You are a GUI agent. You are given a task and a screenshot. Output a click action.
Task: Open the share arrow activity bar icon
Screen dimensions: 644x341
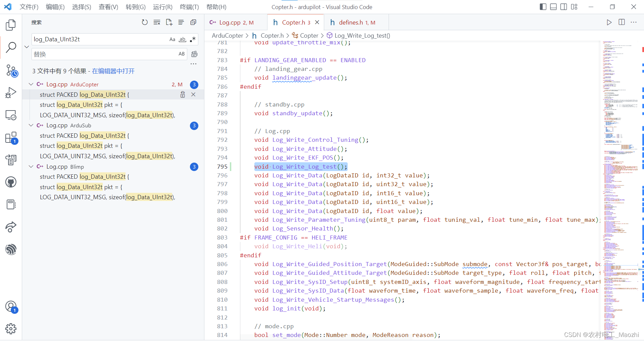coord(11,227)
